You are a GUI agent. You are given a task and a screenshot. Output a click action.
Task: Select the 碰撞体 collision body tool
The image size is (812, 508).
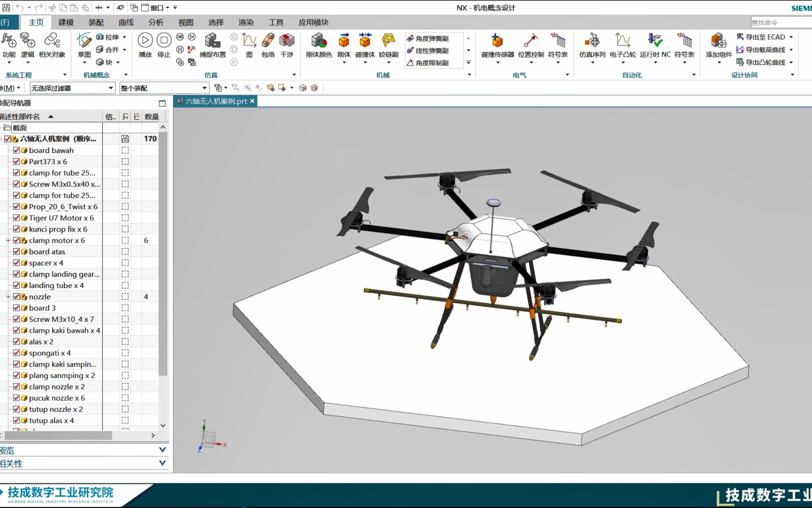coord(365,41)
